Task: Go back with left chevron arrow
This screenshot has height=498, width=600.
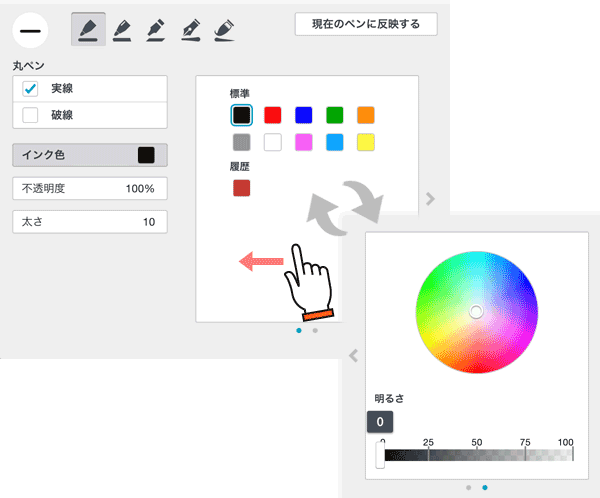Action: (x=352, y=355)
